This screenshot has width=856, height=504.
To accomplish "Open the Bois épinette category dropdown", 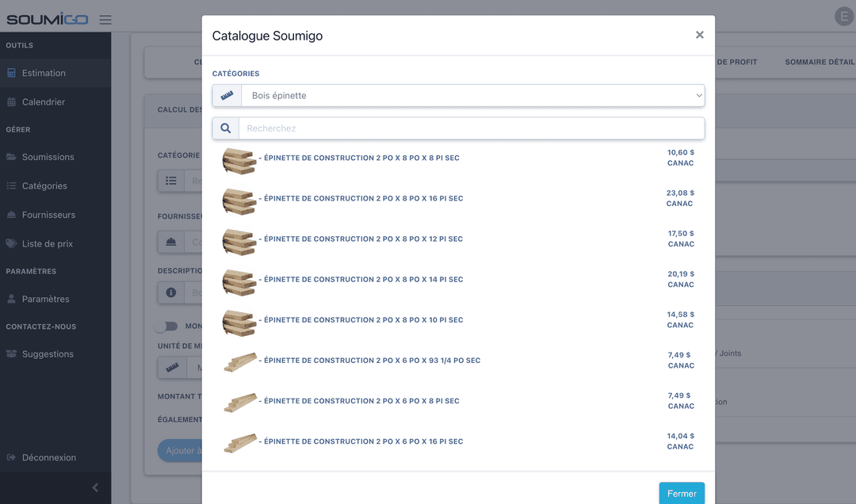I will coord(472,96).
